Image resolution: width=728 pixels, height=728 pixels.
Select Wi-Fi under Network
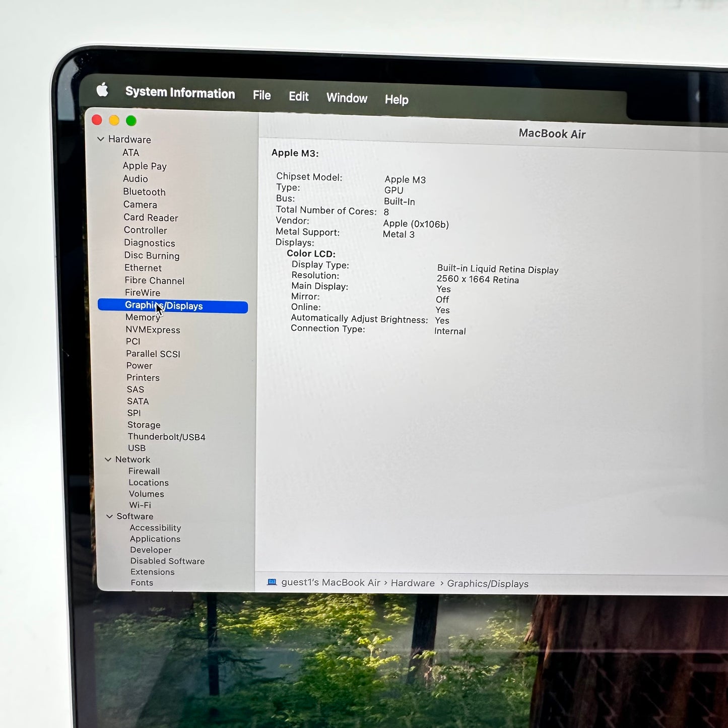(140, 505)
